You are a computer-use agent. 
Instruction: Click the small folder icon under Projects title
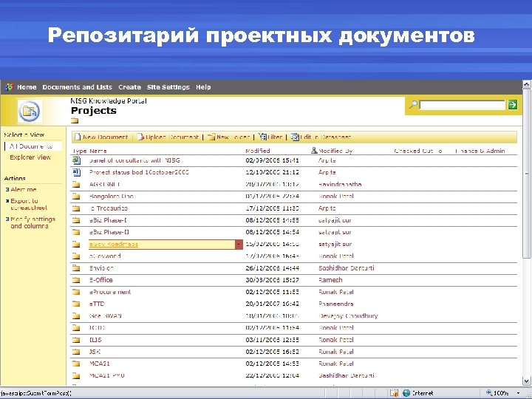(75, 120)
